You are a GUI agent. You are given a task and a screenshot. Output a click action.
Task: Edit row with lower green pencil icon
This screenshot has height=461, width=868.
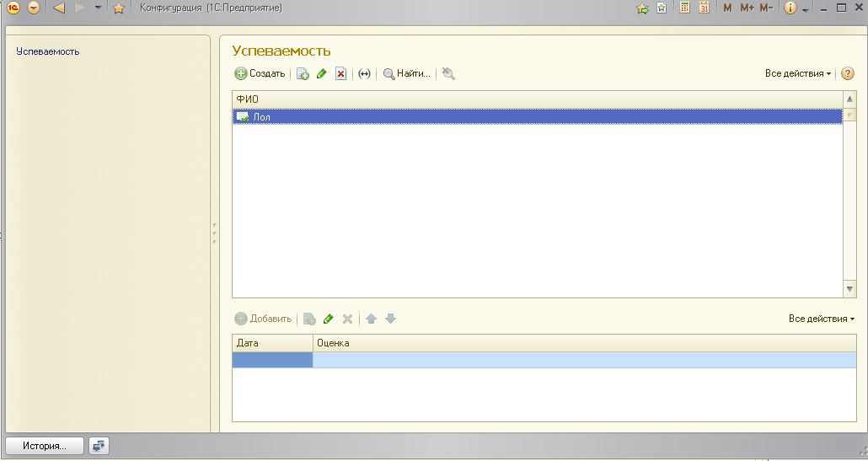point(329,319)
